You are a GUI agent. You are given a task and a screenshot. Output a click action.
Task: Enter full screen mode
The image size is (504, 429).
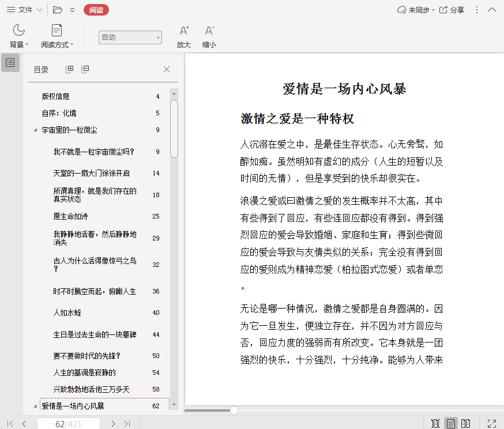click(x=492, y=424)
